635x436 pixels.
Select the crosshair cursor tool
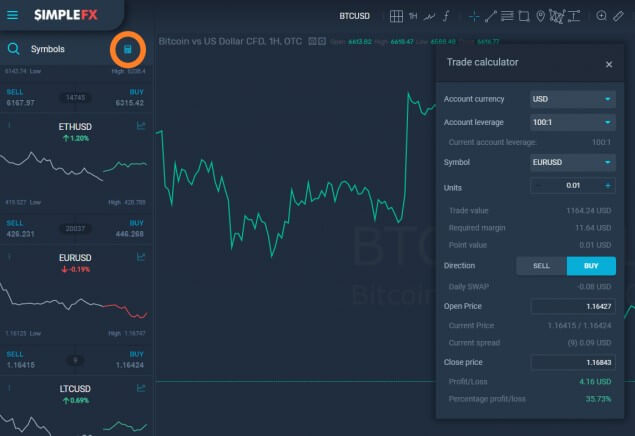pyautogui.click(x=473, y=16)
